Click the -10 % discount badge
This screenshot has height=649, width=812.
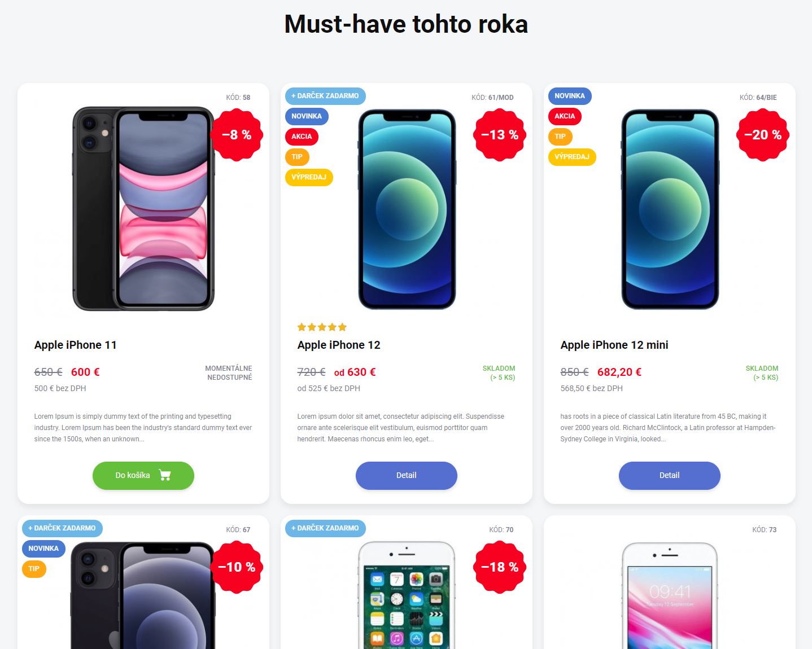(237, 567)
